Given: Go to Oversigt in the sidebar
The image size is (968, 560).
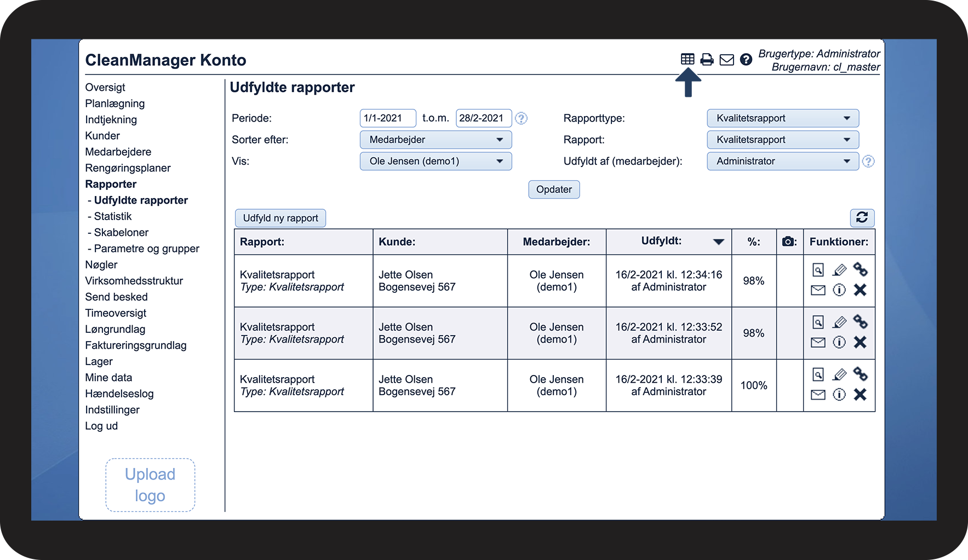Looking at the screenshot, I should point(105,88).
